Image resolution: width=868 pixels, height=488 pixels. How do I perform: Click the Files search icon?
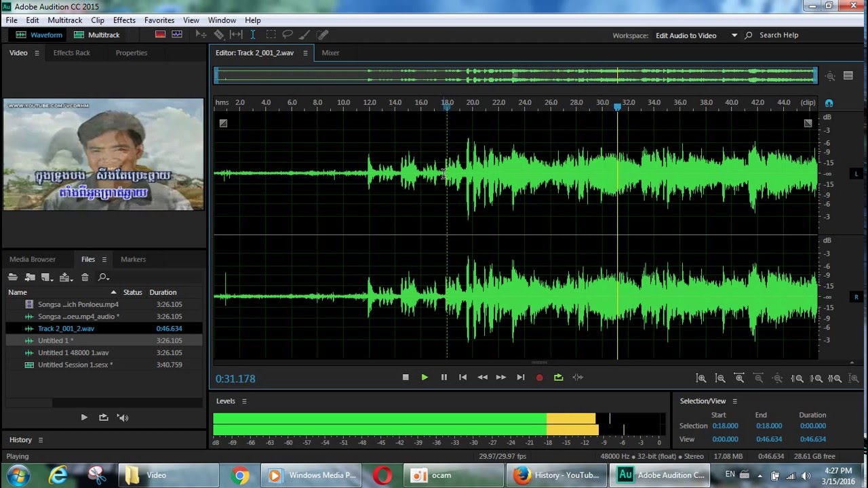(x=103, y=277)
